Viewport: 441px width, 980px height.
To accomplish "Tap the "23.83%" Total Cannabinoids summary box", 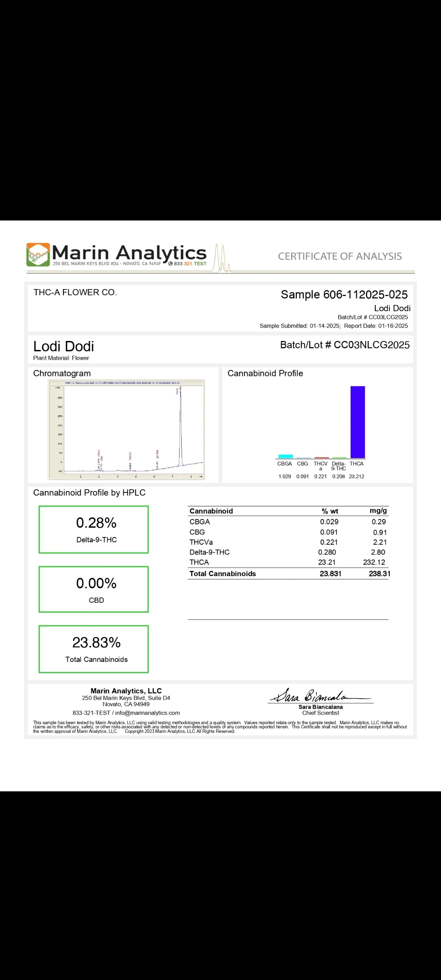I will tap(94, 649).
